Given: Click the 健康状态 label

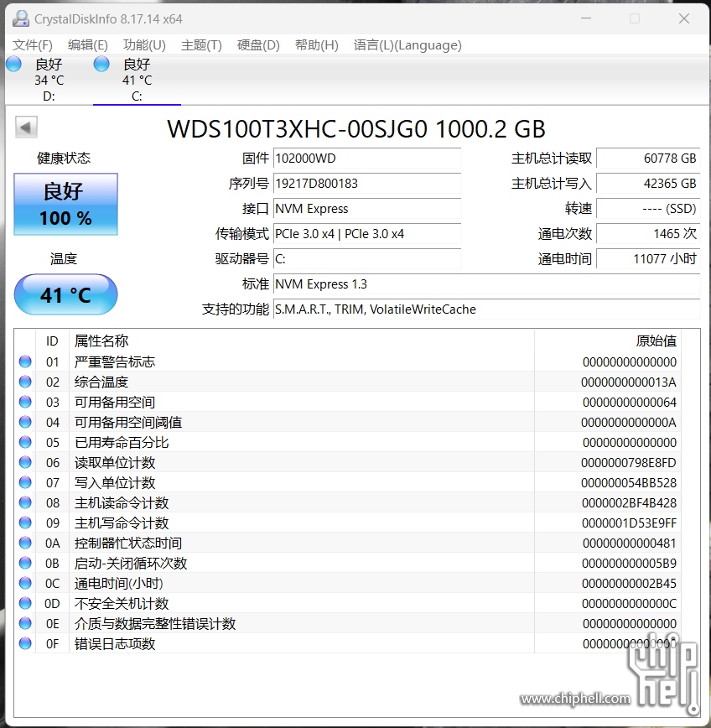Looking at the screenshot, I should click(64, 159).
